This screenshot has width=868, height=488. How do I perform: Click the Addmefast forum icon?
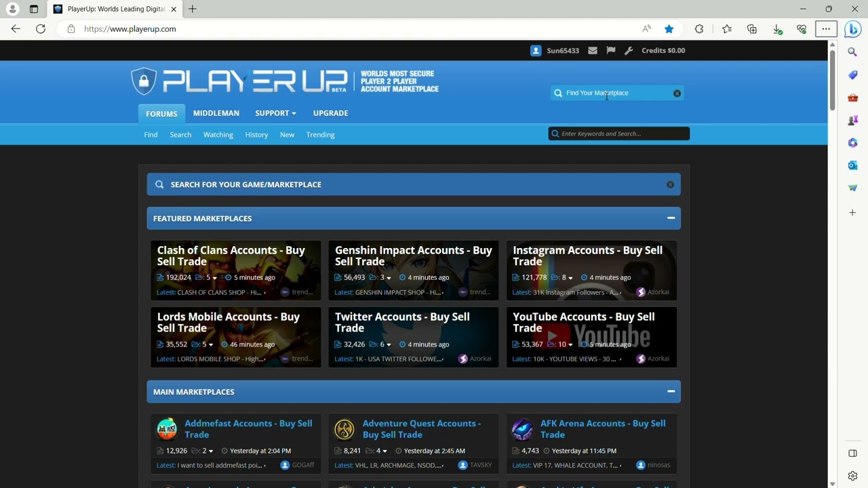click(x=167, y=429)
